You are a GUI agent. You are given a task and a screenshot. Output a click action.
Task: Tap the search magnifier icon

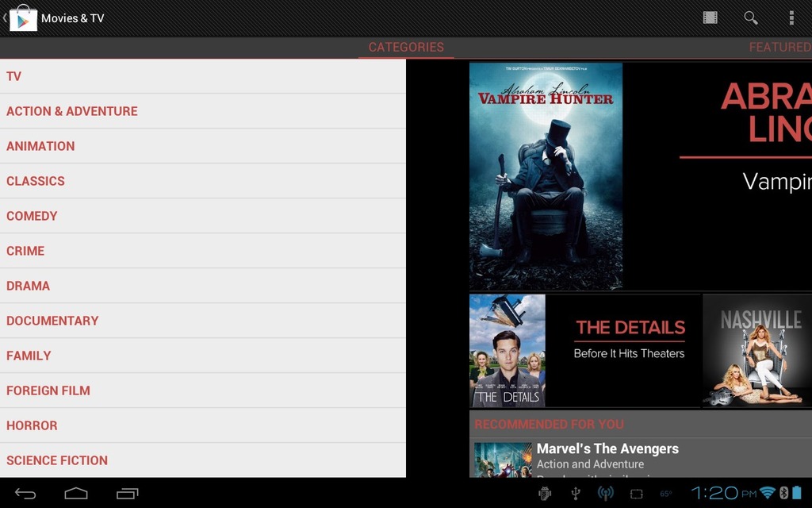coord(751,18)
